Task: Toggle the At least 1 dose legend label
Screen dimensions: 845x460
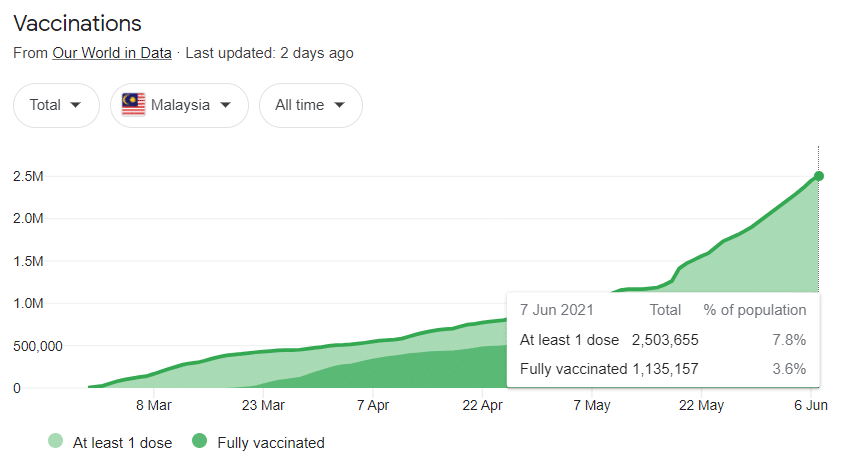Action: tap(122, 443)
